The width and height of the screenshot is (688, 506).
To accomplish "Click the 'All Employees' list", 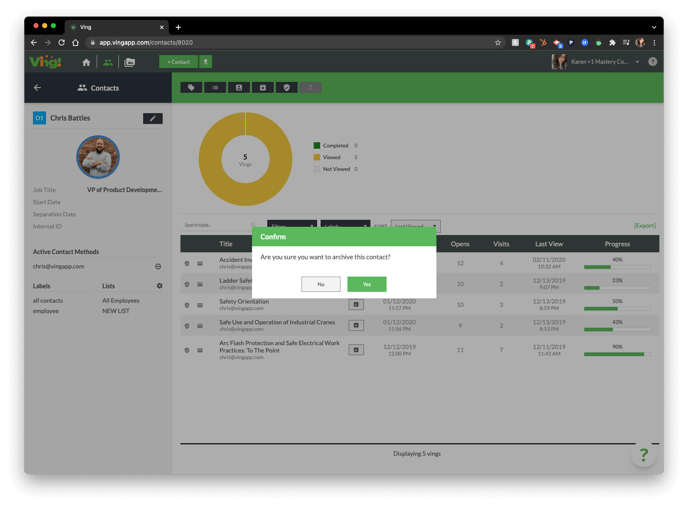I will click(x=121, y=301).
